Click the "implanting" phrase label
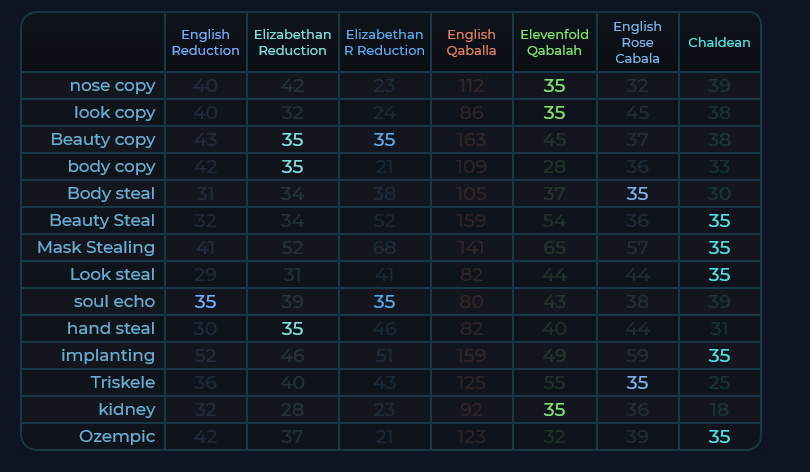The image size is (810, 472). (x=108, y=355)
